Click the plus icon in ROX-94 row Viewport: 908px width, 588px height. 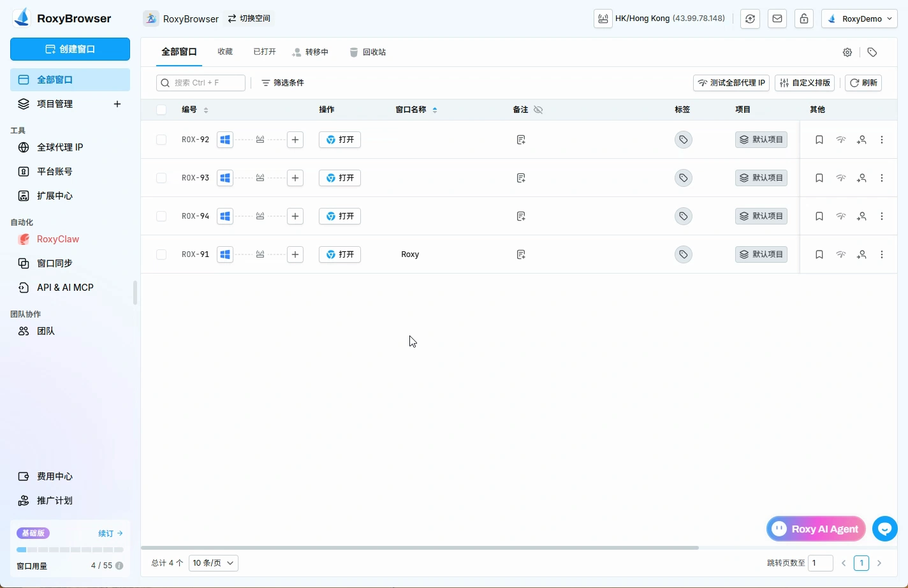tap(295, 216)
